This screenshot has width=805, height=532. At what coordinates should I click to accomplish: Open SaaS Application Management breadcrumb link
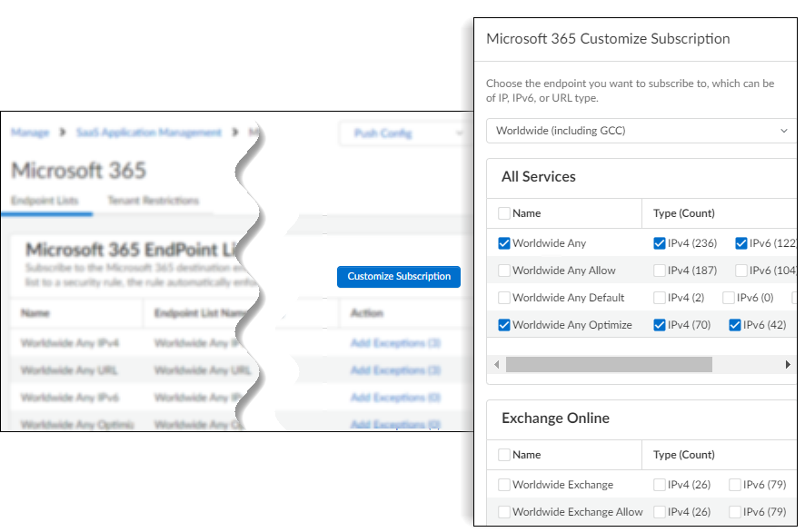click(149, 133)
